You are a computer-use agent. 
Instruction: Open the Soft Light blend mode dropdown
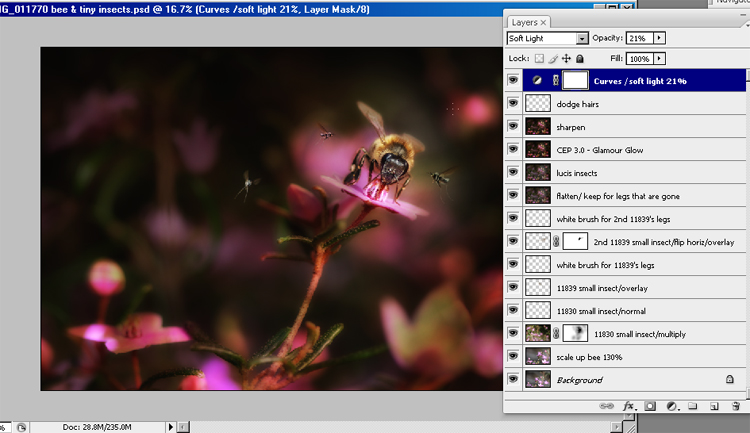pos(582,38)
